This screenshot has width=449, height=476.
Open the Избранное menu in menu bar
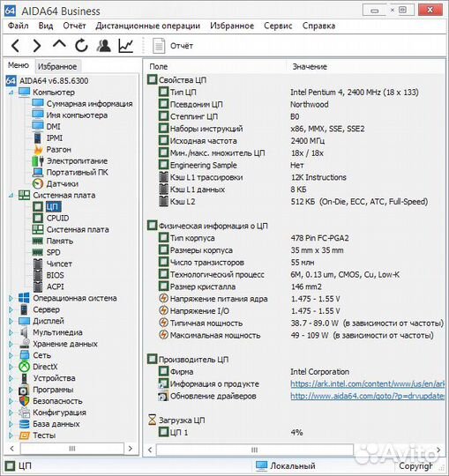coord(232,26)
